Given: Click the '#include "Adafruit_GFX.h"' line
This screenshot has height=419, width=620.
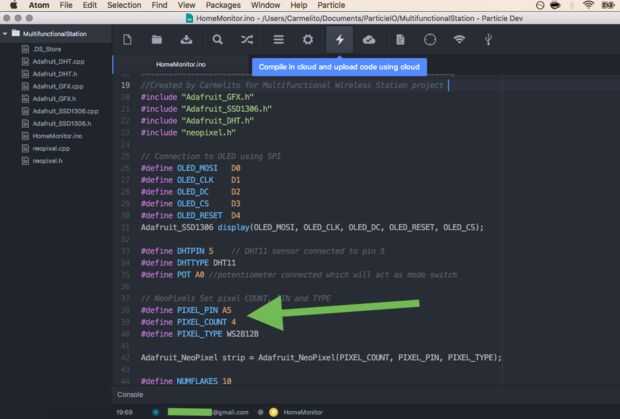Looking at the screenshot, I should tap(197, 97).
